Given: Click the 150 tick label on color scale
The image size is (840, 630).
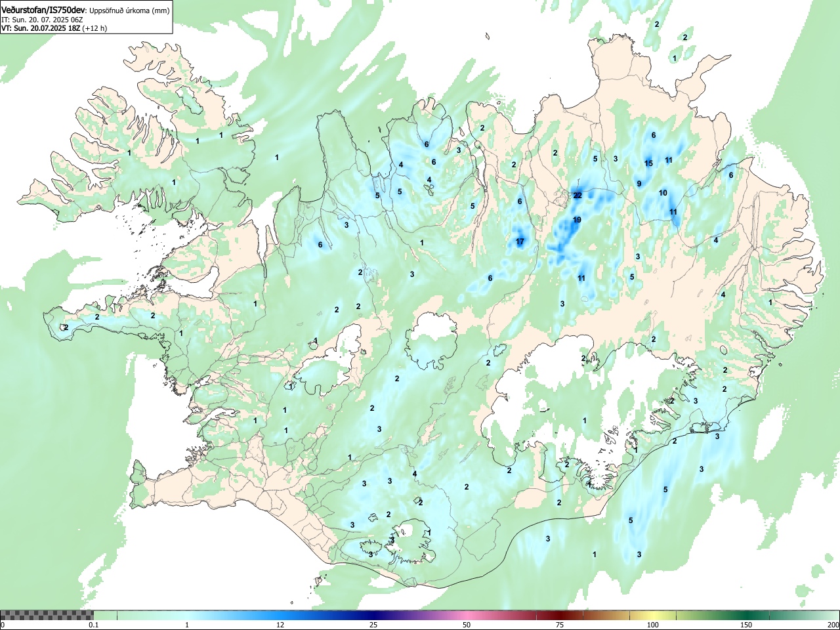Looking at the screenshot, I should [746, 625].
